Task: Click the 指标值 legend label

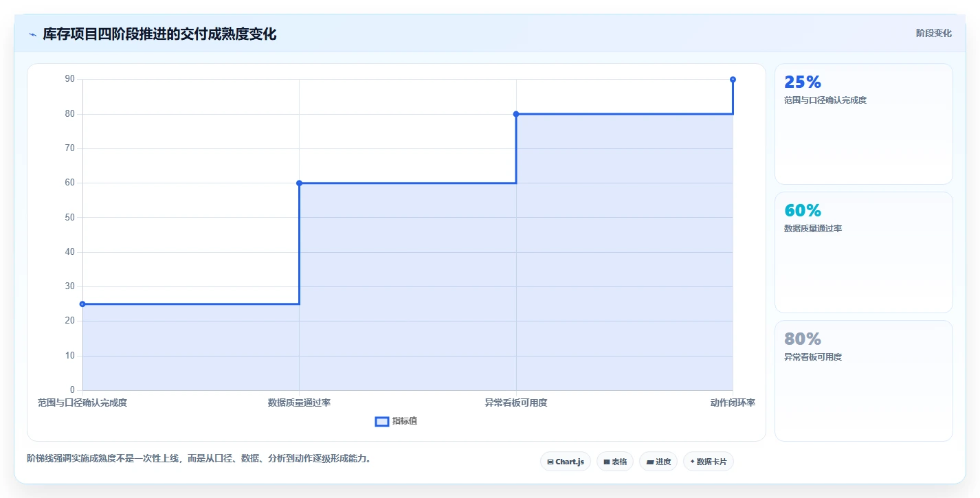Action: point(405,421)
